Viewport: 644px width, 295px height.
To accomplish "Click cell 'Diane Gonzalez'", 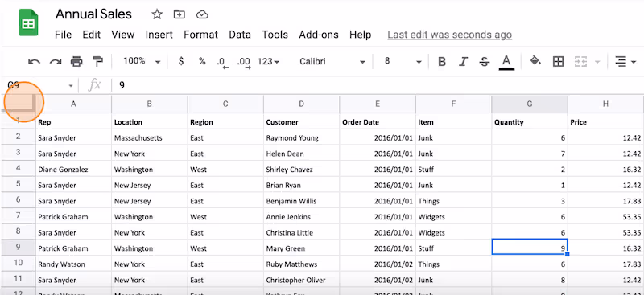I will pos(73,170).
